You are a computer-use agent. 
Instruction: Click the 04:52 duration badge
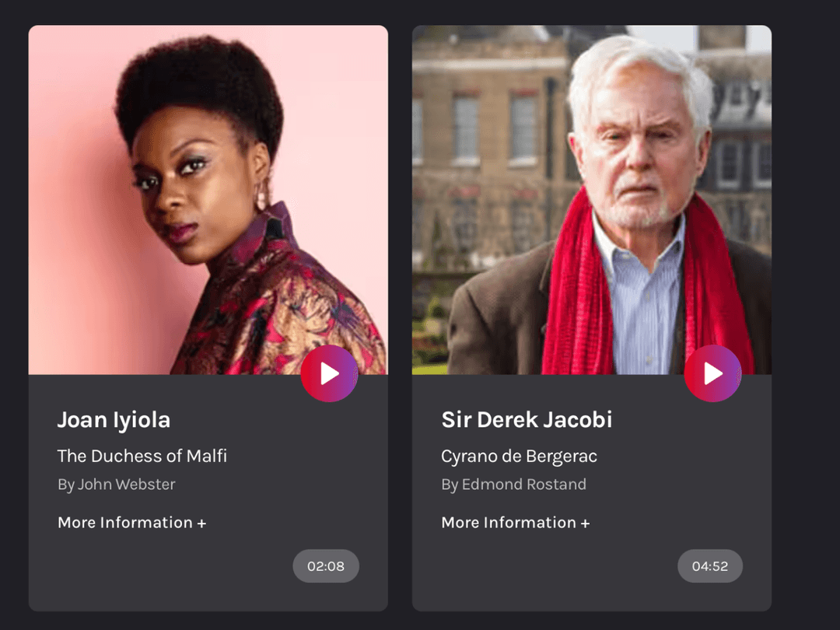(x=710, y=565)
